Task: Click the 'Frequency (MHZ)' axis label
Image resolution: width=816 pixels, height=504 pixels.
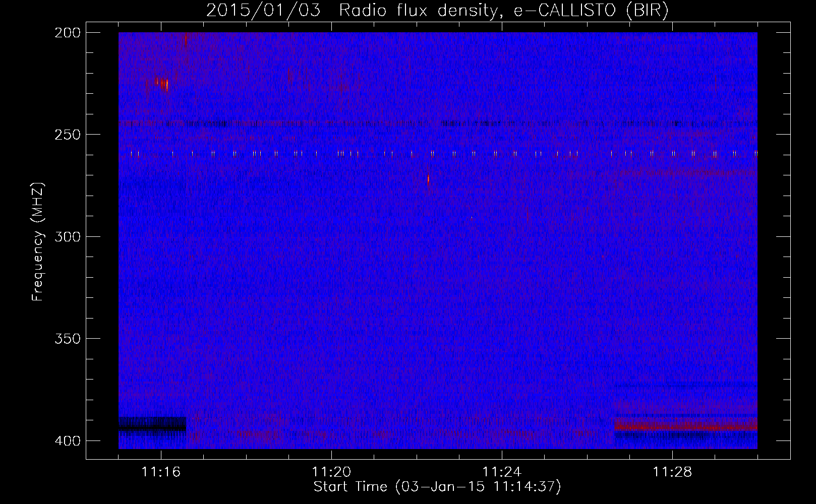Action: (x=38, y=241)
